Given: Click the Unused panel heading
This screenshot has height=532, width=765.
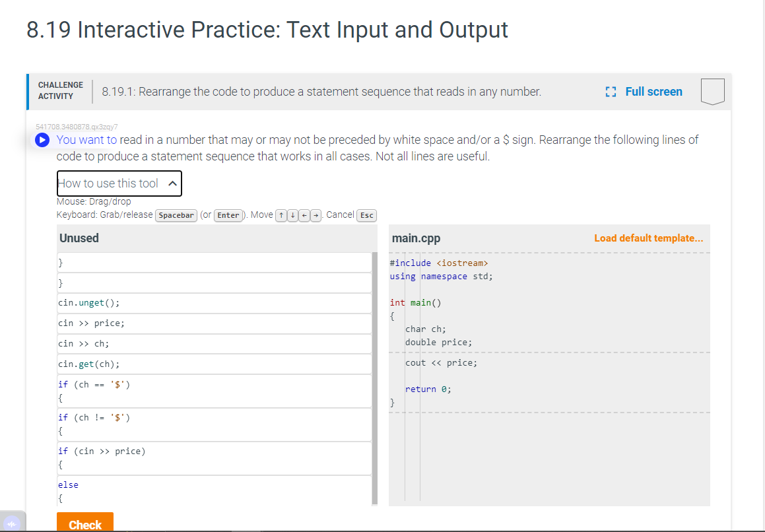Looking at the screenshot, I should [79, 238].
